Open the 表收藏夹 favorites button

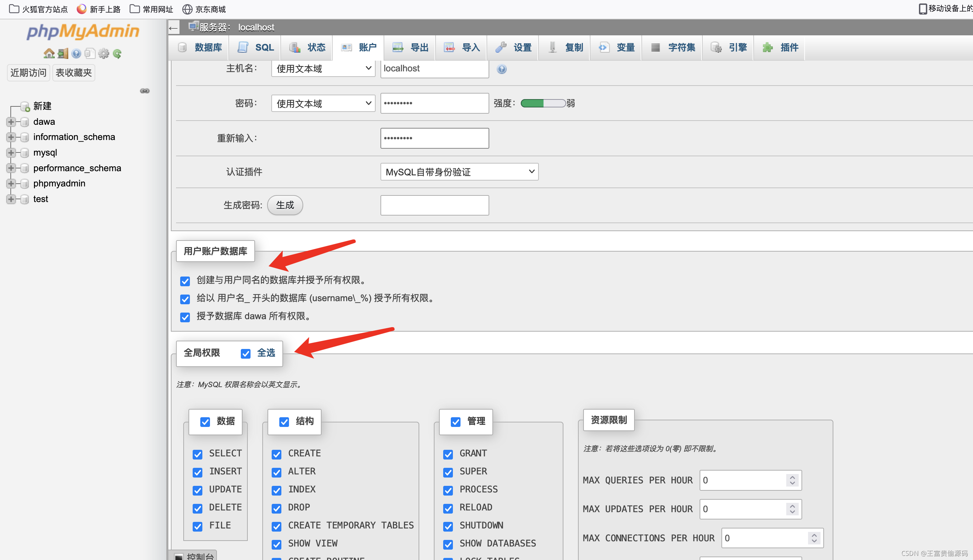coord(73,73)
